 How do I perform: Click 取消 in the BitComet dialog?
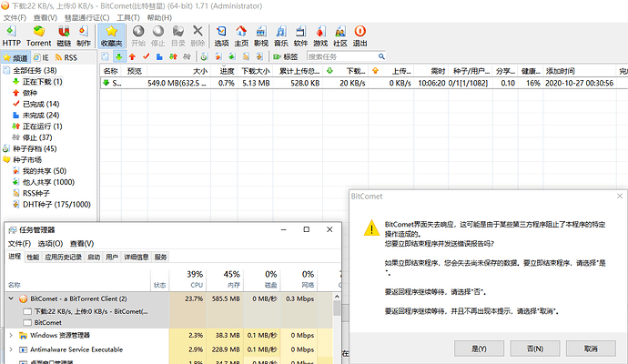point(591,349)
